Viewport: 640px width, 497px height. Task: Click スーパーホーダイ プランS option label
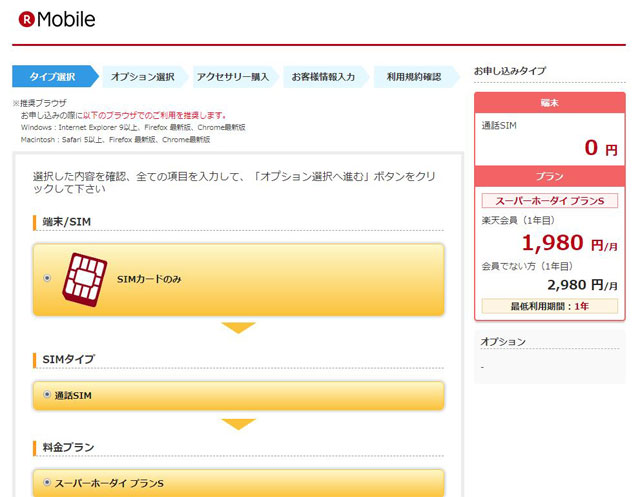tap(109, 484)
